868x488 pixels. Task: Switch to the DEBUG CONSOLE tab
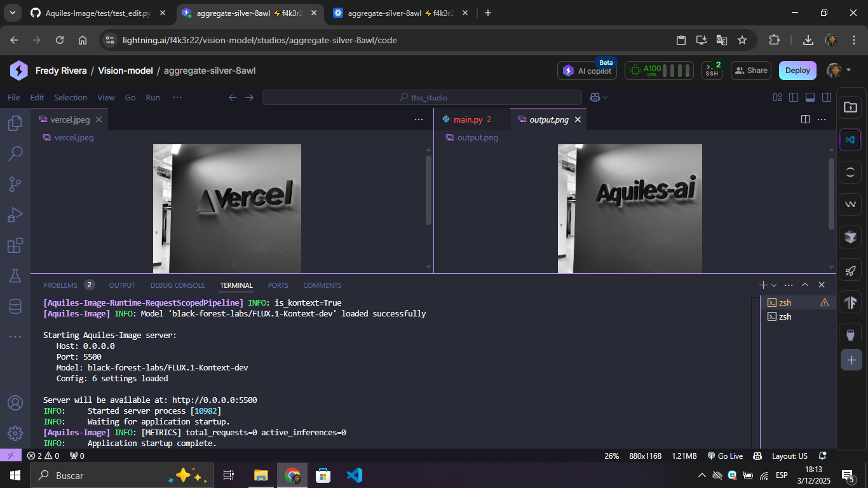(178, 285)
